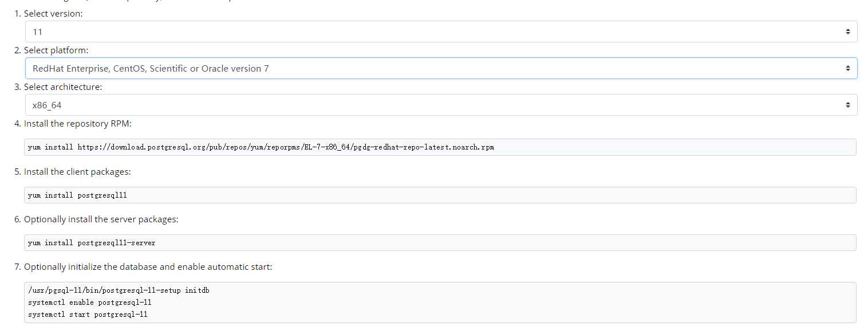This screenshot has height=334, width=868.
Task: Click the "Select version:" label
Action: (x=53, y=14)
